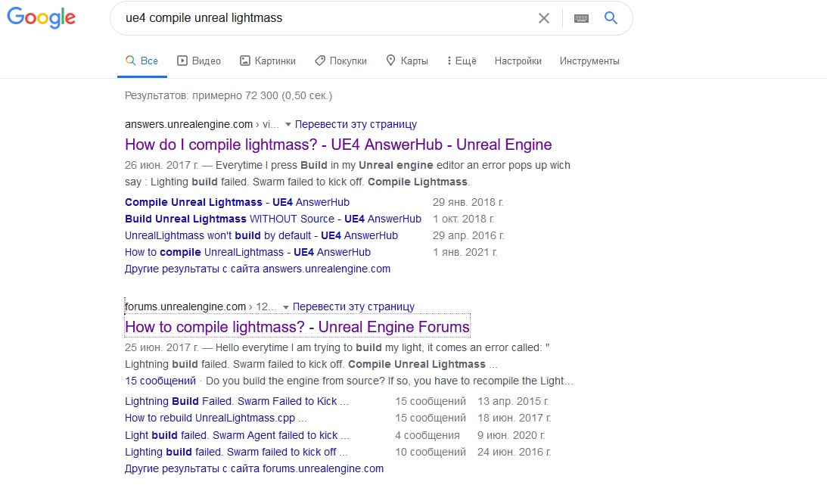Click the 4 сообщения count text

click(427, 435)
